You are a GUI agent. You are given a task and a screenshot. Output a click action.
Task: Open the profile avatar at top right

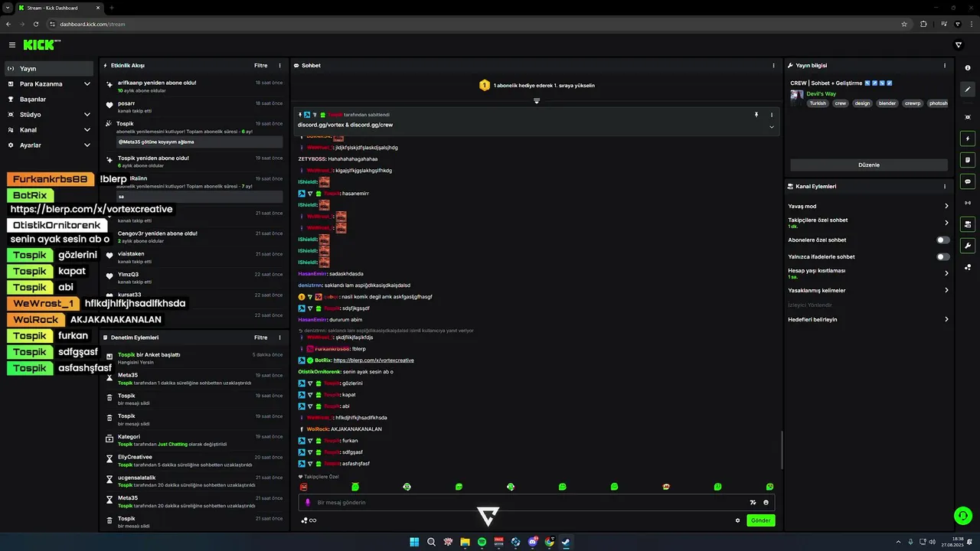[x=958, y=45]
